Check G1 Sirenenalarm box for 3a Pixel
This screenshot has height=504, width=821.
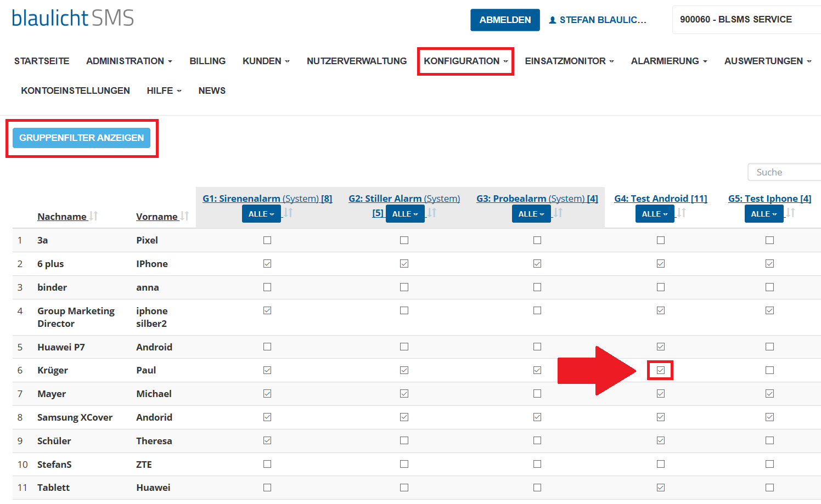tap(267, 240)
